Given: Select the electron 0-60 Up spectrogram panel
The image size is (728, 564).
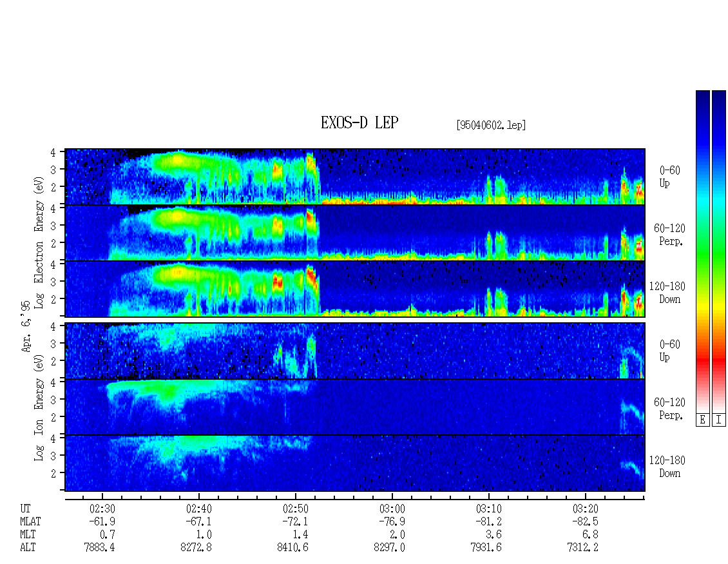Looking at the screenshot, I should click(355, 177).
